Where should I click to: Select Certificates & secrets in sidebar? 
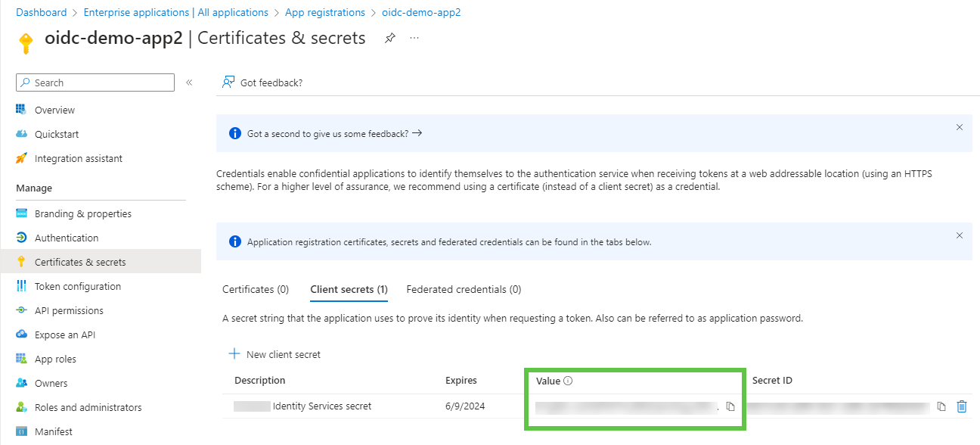tap(101, 262)
